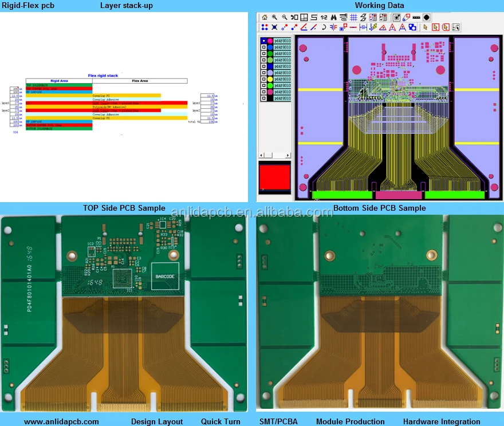Screen dimensions: 504x426
Task: Click layer list scrollbar right arrow
Action: click(x=288, y=155)
